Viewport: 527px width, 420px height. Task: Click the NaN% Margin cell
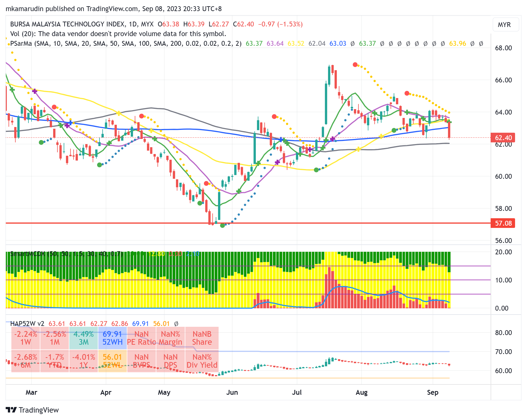point(171,338)
